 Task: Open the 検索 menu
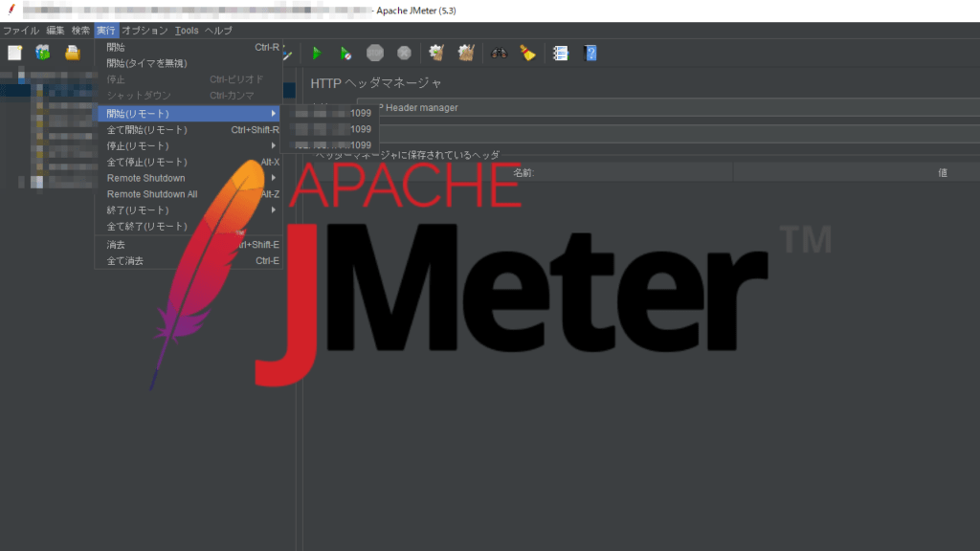(x=80, y=30)
